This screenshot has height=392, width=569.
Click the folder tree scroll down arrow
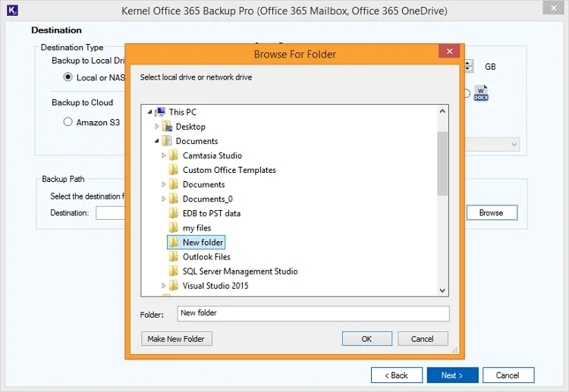[442, 290]
